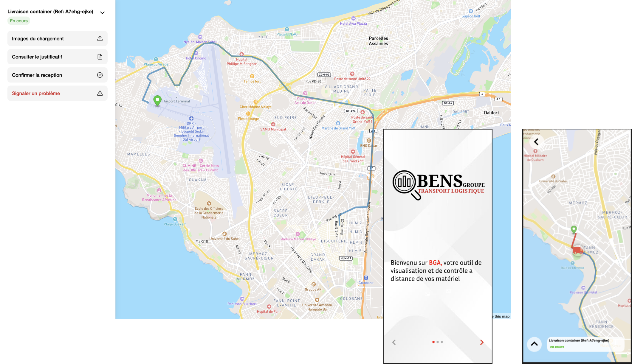Click the Monument de la Renaissance Africaine marker
The height and width of the screenshot is (364, 632).
tap(159, 190)
